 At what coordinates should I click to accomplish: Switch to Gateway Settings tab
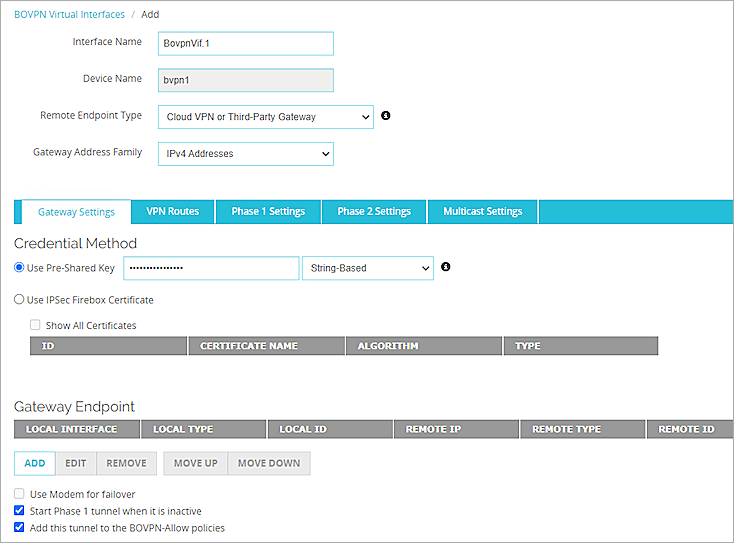click(x=76, y=212)
